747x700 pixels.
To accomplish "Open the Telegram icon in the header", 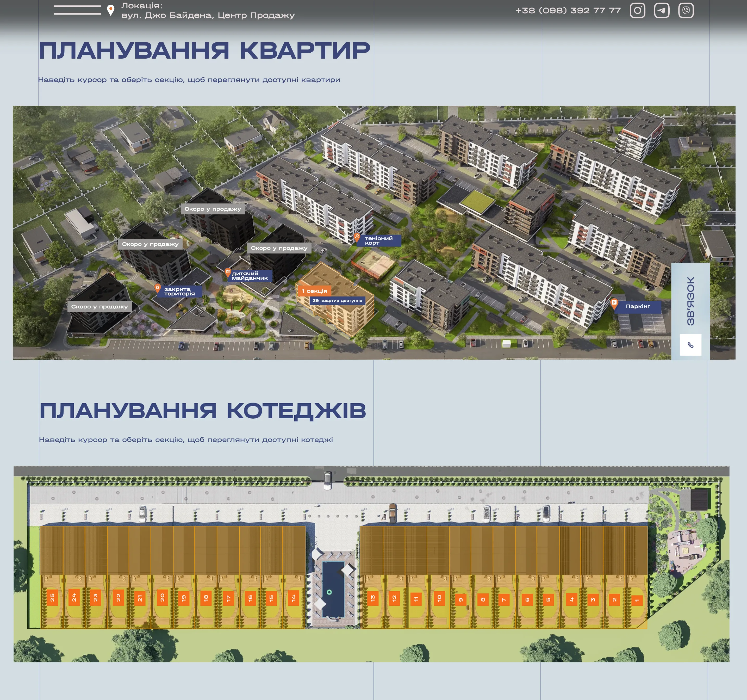I will 662,10.
